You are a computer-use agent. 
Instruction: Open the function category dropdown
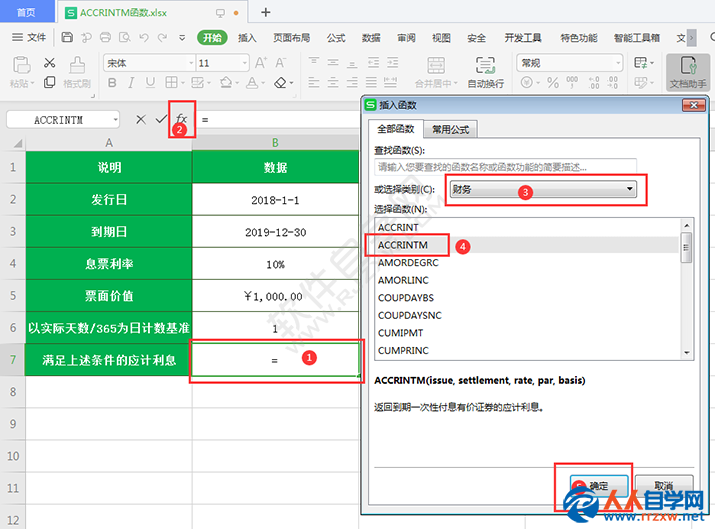pos(543,189)
